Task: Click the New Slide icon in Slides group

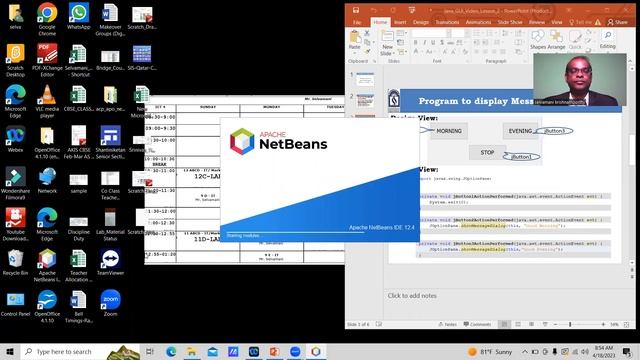Action: click(387, 37)
